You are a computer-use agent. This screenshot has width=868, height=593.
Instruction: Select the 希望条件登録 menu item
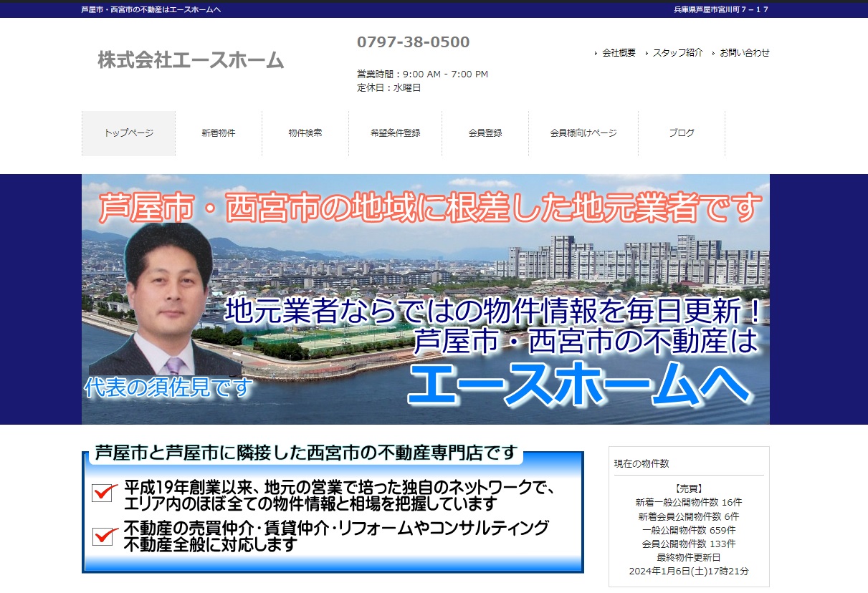click(x=396, y=133)
